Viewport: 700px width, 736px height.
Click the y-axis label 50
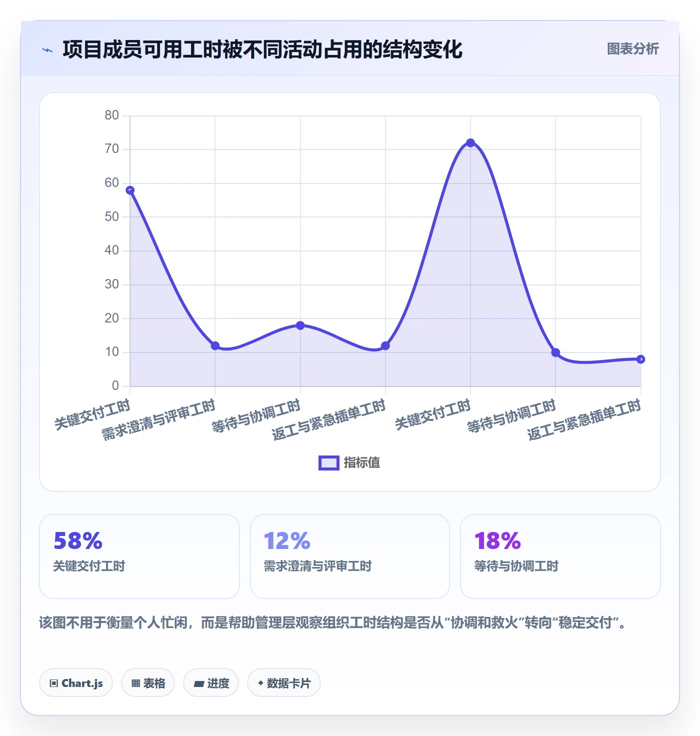tap(112, 217)
